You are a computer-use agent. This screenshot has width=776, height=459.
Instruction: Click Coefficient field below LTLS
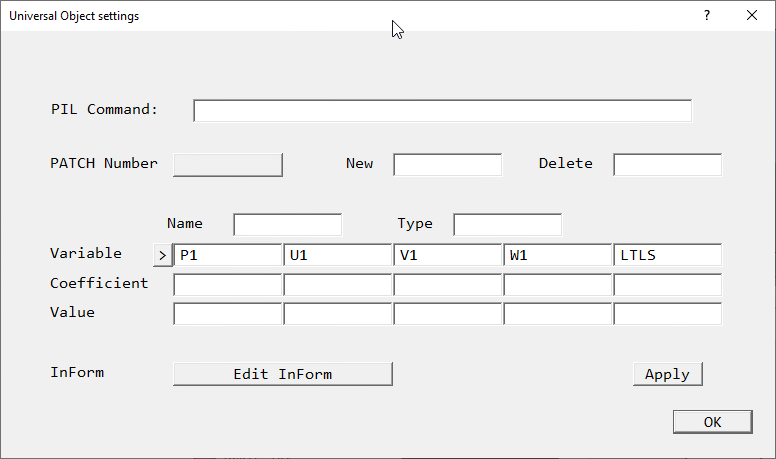tap(667, 285)
